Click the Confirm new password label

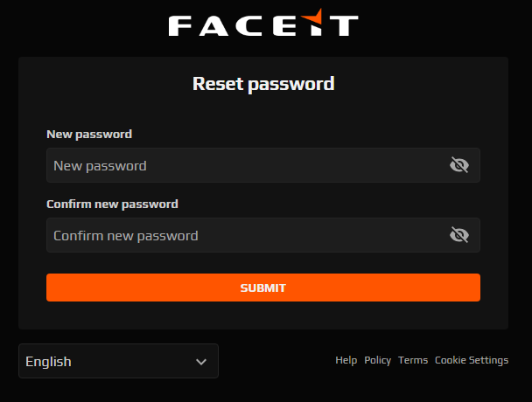point(112,204)
